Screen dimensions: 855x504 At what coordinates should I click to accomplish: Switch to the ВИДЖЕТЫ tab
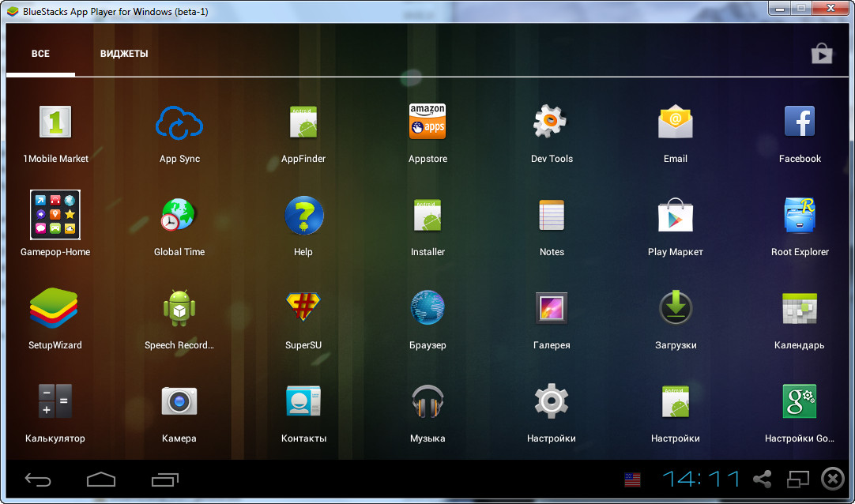[124, 54]
